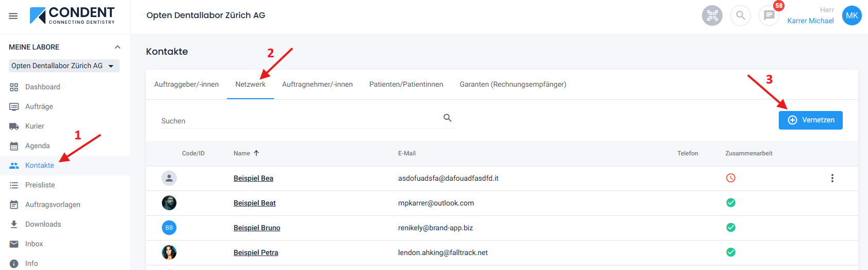The width and height of the screenshot is (868, 270).
Task: Switch to Auftragnehmer/-innen tab
Action: point(317,84)
